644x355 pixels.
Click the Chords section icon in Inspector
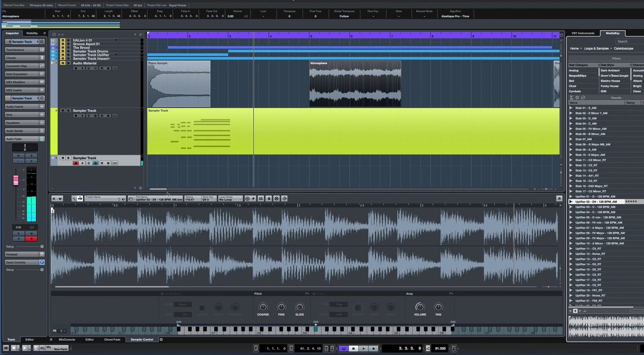[x=42, y=58]
